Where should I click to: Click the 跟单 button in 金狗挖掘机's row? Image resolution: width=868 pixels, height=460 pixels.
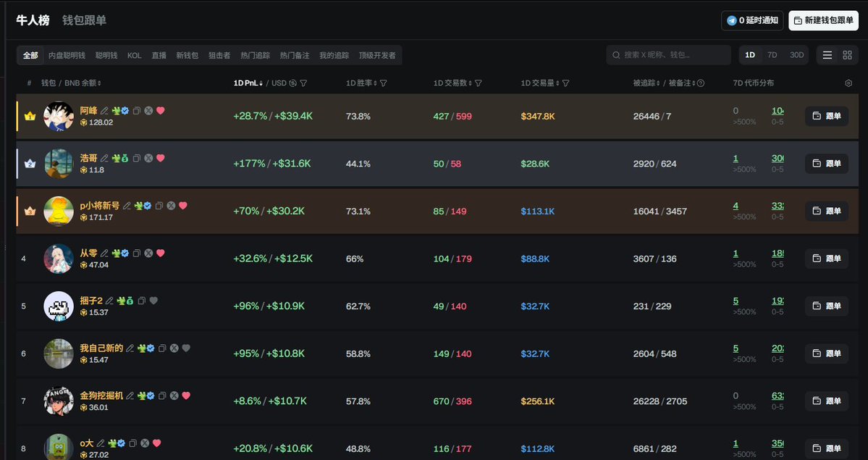827,401
